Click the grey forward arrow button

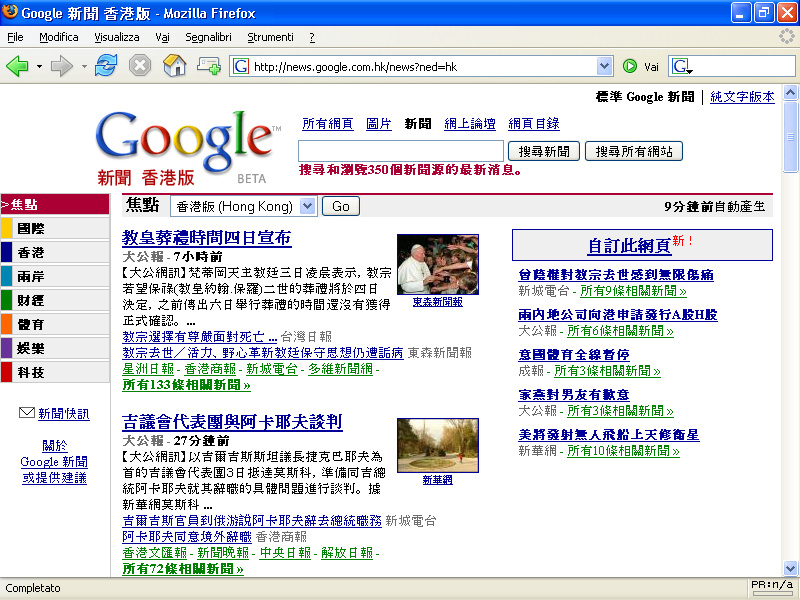tap(62, 66)
